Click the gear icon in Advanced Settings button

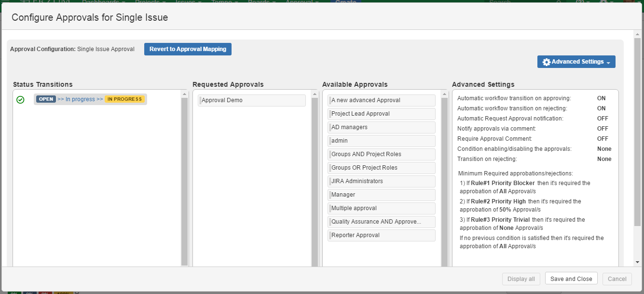[x=546, y=62]
